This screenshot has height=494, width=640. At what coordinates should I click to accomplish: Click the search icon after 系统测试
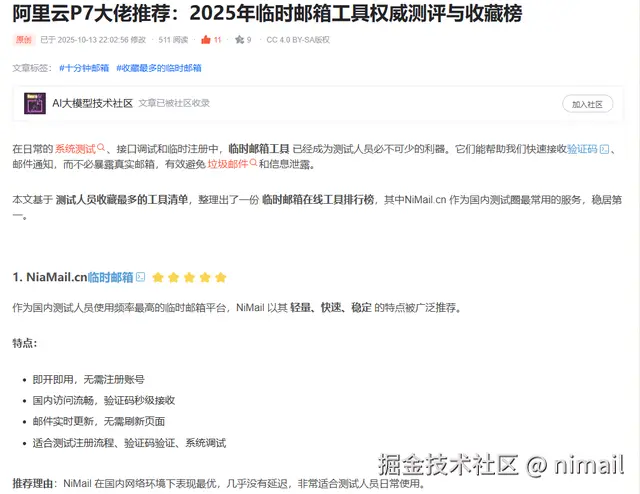click(101, 147)
